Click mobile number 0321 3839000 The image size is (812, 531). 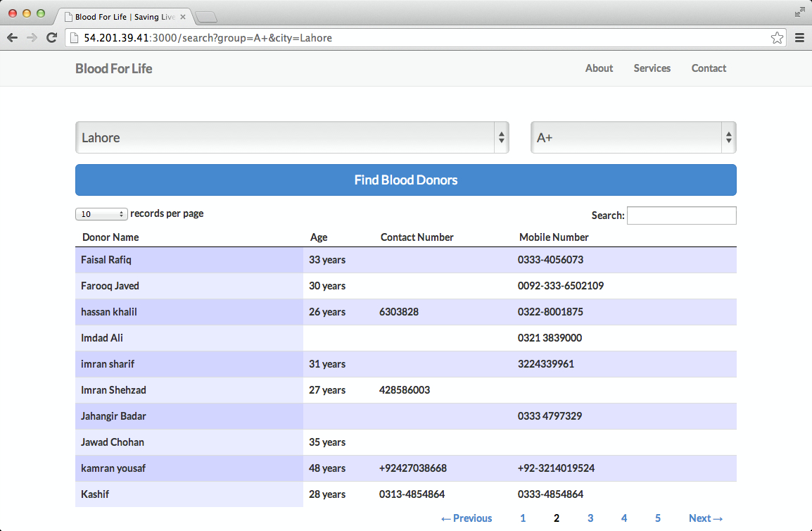click(x=550, y=337)
